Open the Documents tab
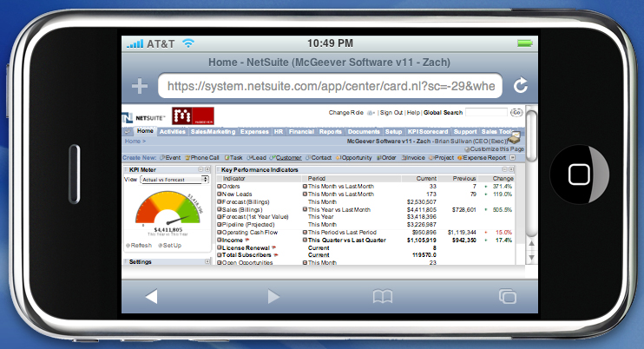 [x=364, y=132]
